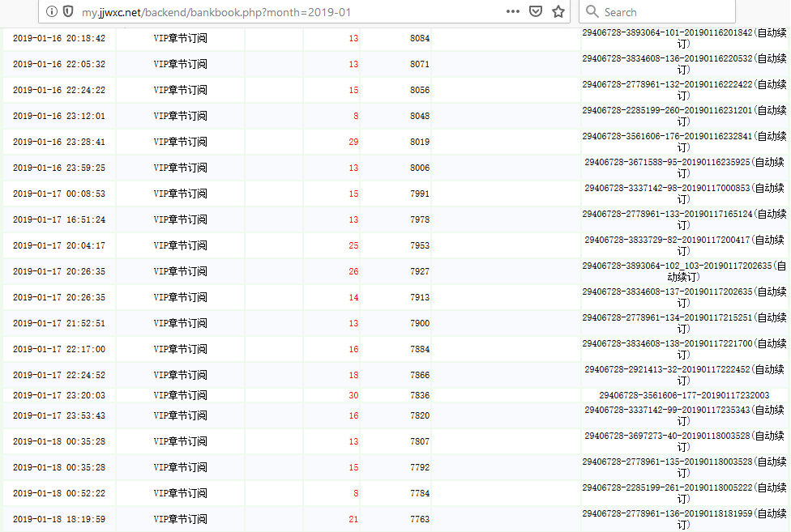Click balance value 8019
This screenshot has height=532, width=791.
pyautogui.click(x=420, y=142)
